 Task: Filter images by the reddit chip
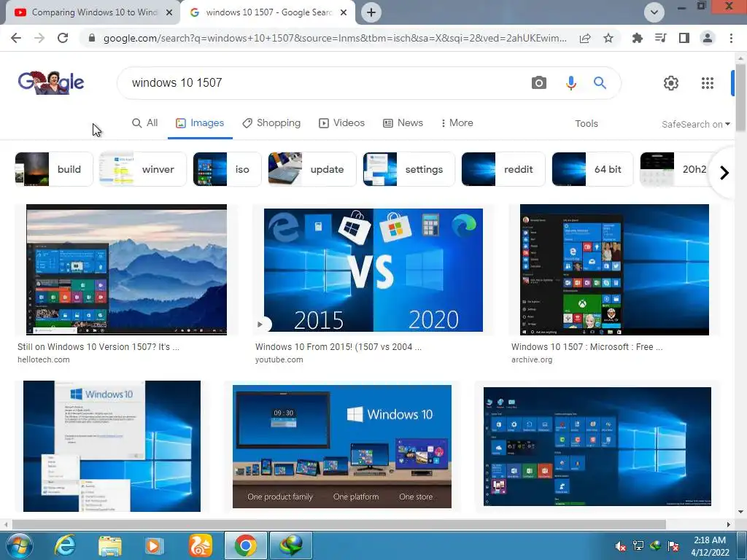[503, 169]
